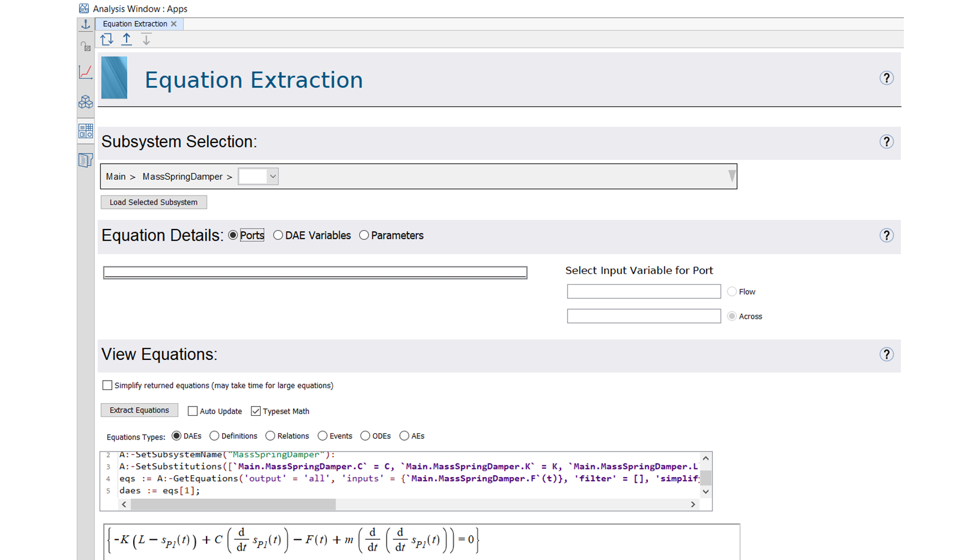Click the code box scroll right arrow
This screenshot has width=980, height=560.
coord(693,505)
